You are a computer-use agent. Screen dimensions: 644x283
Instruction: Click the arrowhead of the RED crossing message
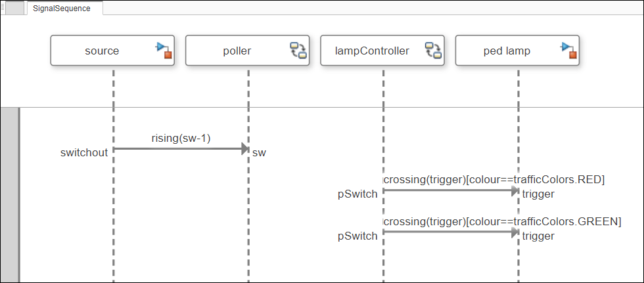[515, 190]
